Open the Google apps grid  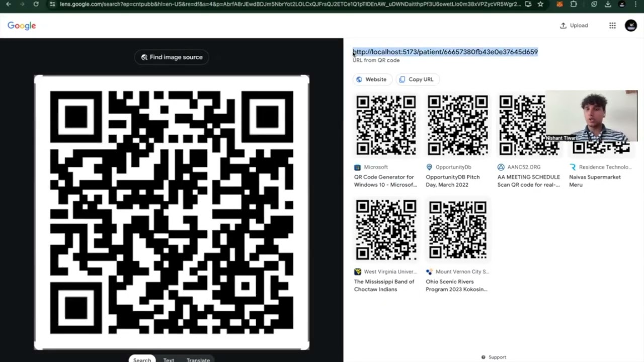coord(612,26)
